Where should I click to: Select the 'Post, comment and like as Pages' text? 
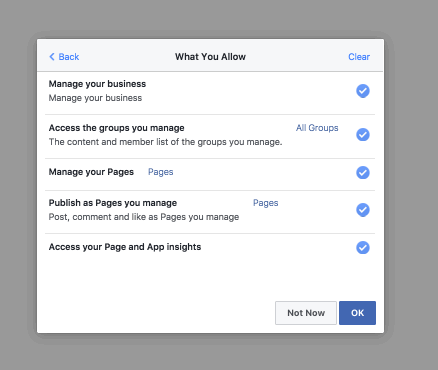144,217
